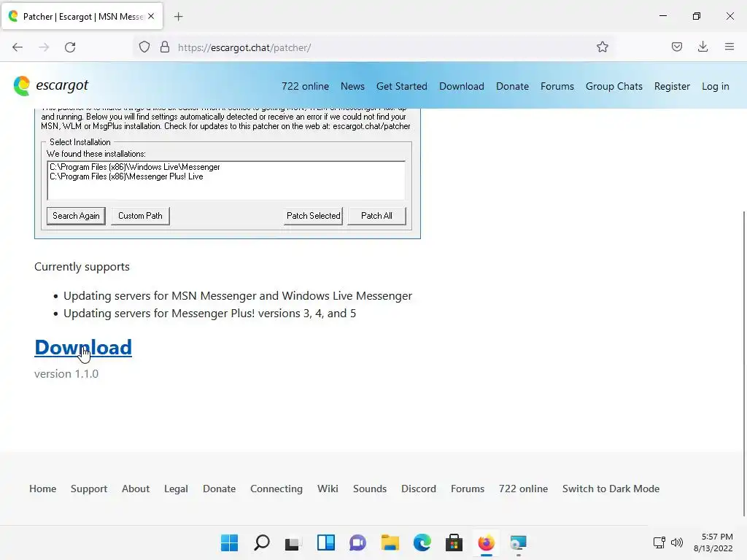This screenshot has height=560, width=747.
Task: Open the clock showing 5:57 PM
Action: point(713,542)
